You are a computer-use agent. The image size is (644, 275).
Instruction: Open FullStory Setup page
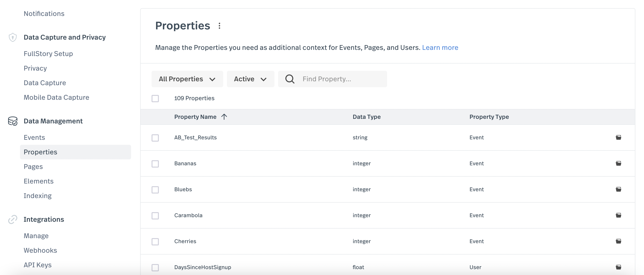(x=48, y=54)
